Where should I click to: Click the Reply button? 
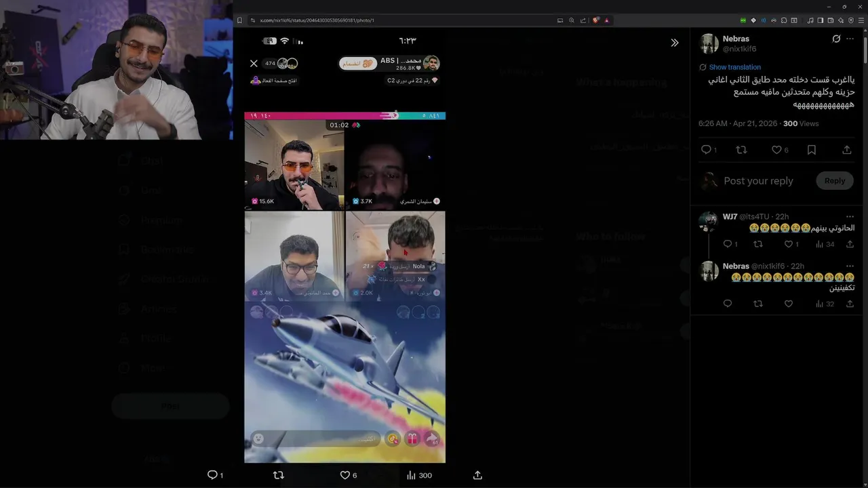click(835, 181)
